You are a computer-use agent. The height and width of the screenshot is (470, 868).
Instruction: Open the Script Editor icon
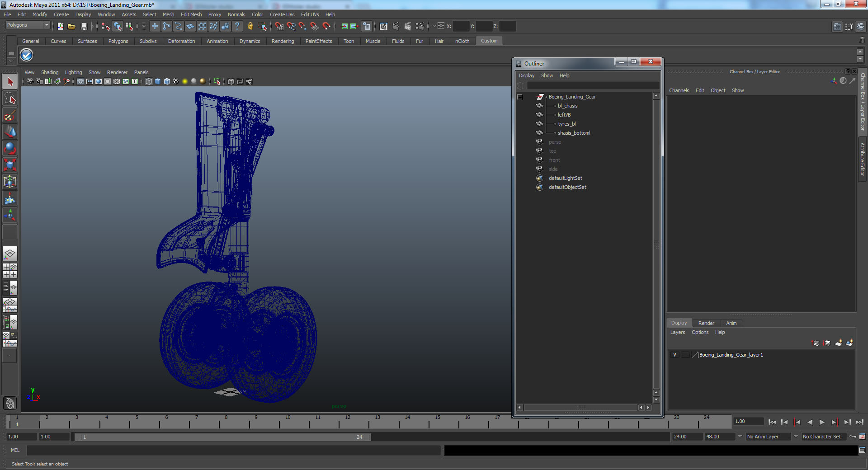pyautogui.click(x=862, y=450)
